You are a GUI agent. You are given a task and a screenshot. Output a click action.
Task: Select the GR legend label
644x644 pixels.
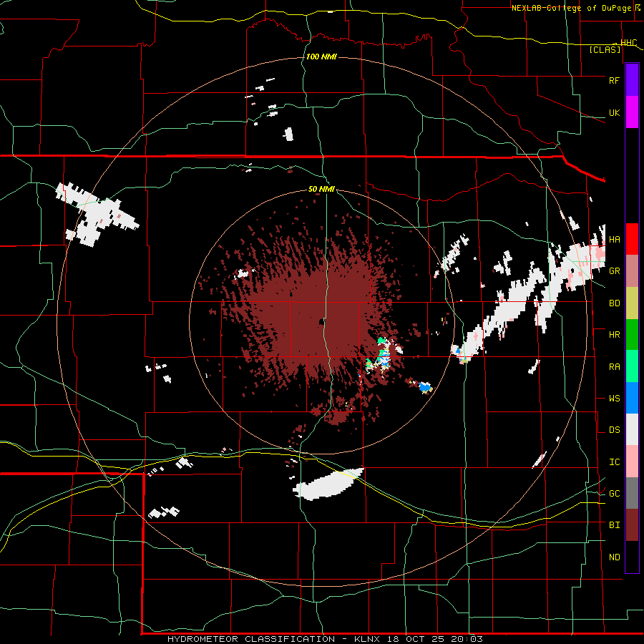tap(614, 271)
